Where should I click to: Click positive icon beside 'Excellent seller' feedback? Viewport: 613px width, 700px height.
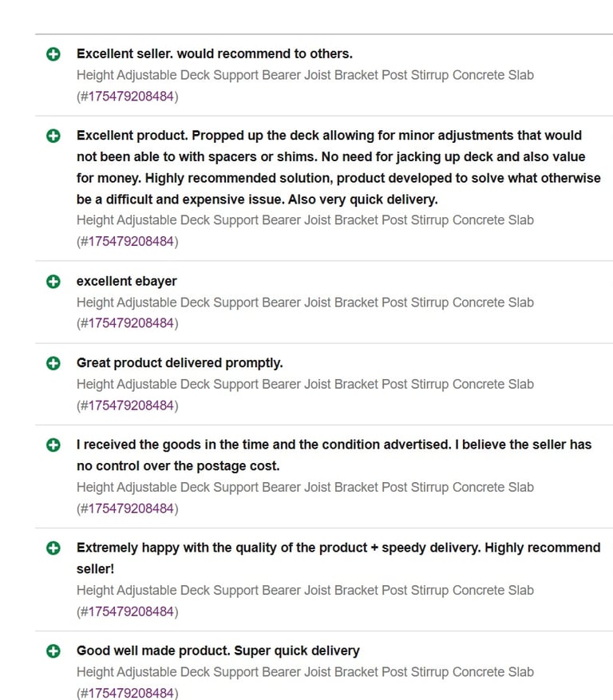53,54
